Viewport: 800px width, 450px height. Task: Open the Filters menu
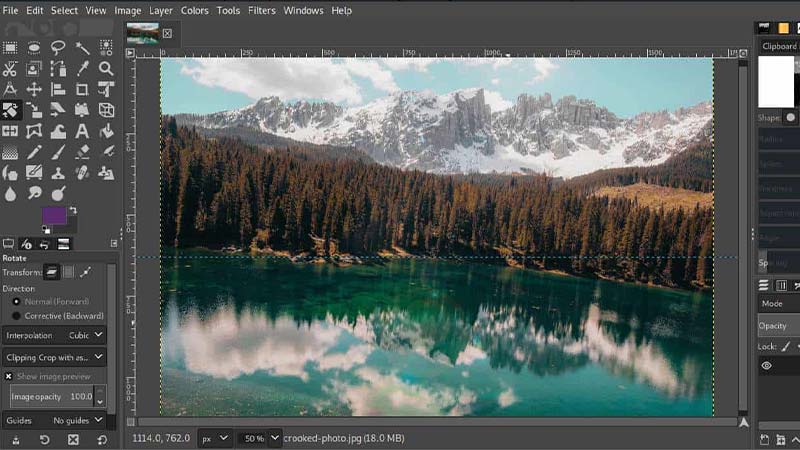pos(262,10)
